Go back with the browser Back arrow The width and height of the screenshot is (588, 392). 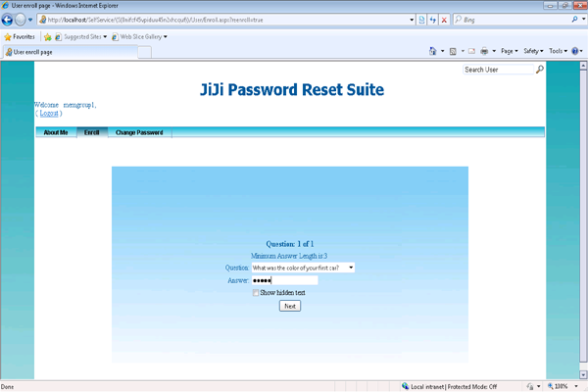point(7,20)
